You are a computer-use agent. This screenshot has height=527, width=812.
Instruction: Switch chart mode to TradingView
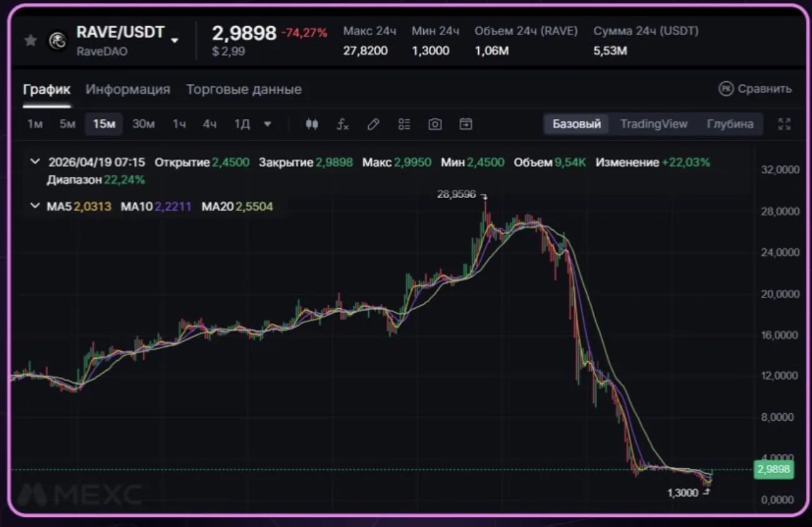pos(654,124)
